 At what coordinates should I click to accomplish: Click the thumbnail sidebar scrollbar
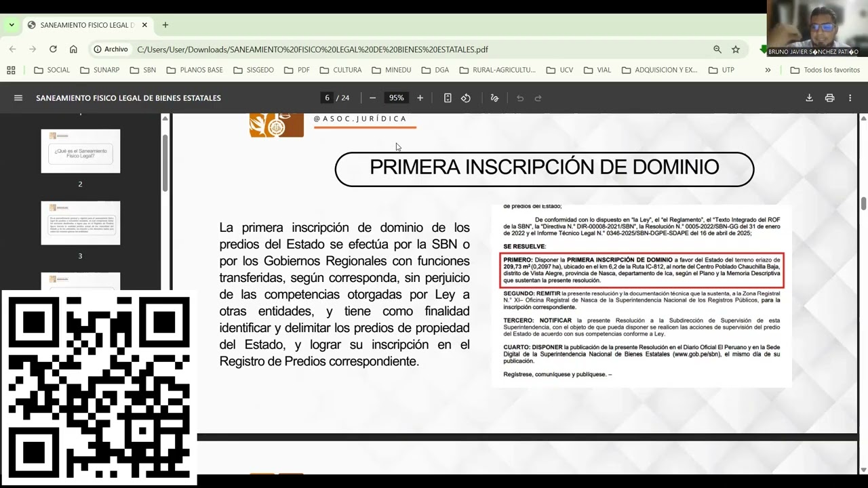coord(165,163)
